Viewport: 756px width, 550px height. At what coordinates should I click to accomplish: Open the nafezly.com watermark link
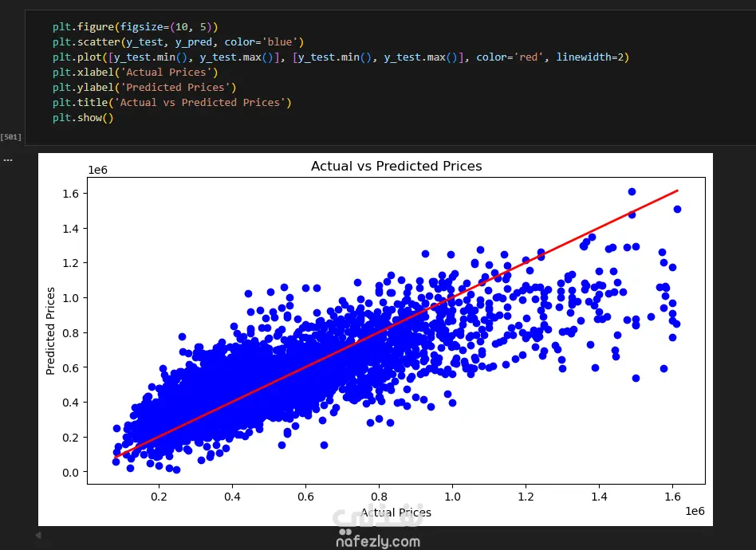pos(378,541)
